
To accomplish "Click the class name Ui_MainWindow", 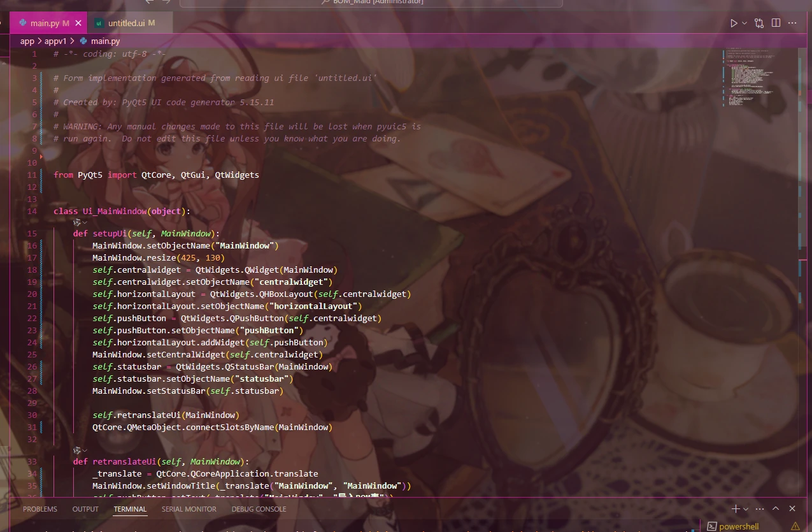I will 115,212.
